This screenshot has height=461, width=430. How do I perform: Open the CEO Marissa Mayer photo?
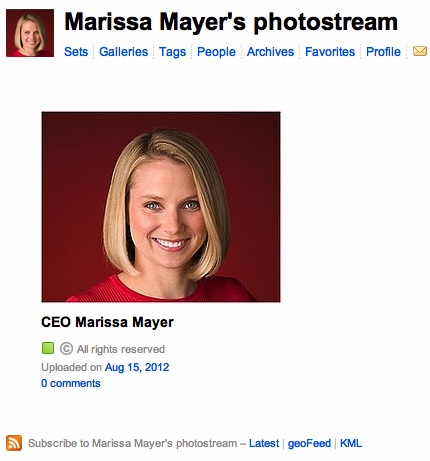point(161,207)
